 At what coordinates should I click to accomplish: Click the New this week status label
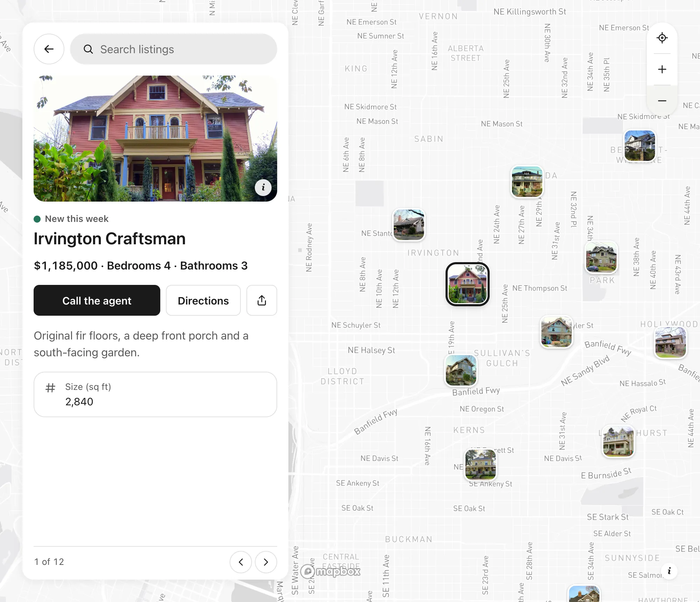tap(77, 219)
